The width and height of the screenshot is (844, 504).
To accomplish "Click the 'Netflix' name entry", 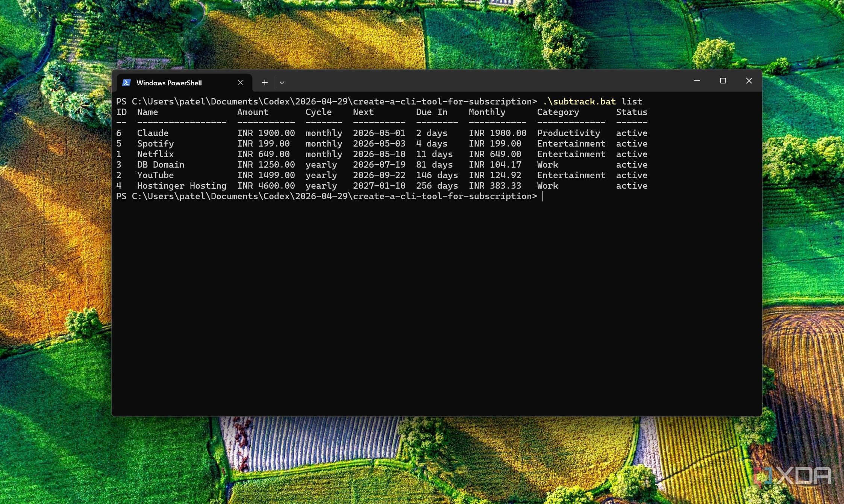I will [155, 154].
